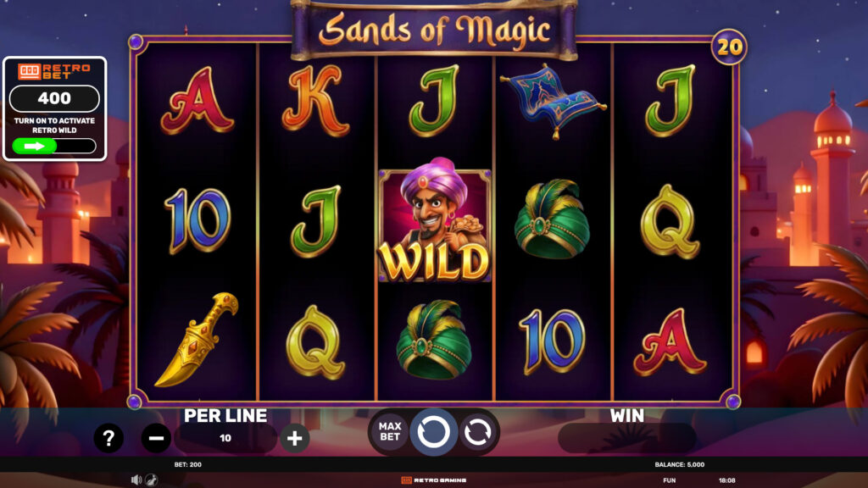
Task: Select the per line value field showing 10
Action: [x=225, y=438]
